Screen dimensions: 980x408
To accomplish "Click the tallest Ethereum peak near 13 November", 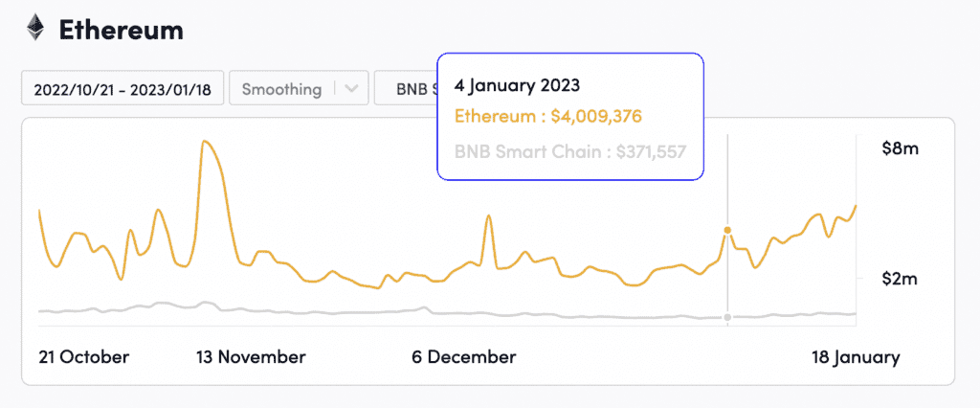I will point(204,142).
